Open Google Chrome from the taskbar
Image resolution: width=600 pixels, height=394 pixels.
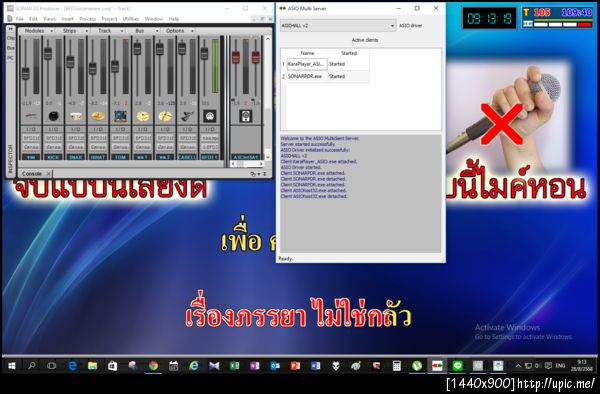[x=153, y=366]
